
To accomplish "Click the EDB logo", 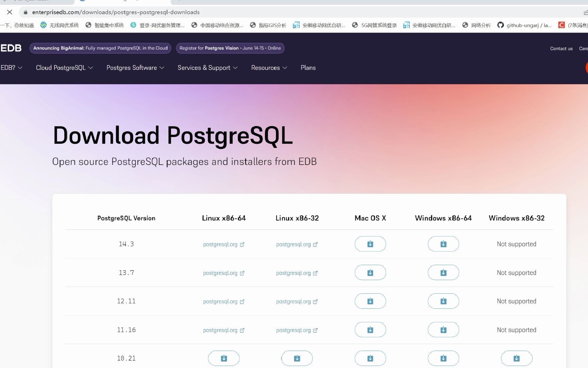I will click(x=11, y=48).
